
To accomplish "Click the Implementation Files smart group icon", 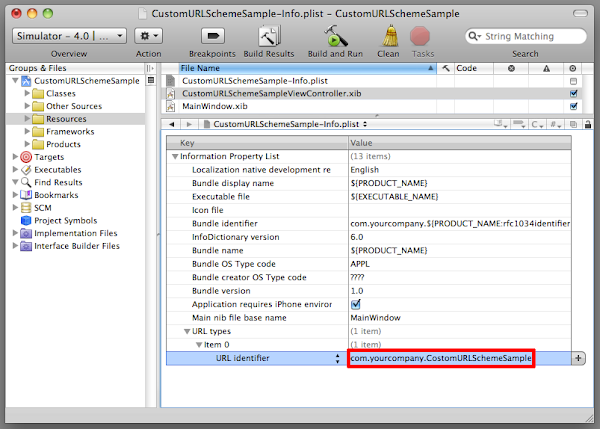I will tap(26, 233).
